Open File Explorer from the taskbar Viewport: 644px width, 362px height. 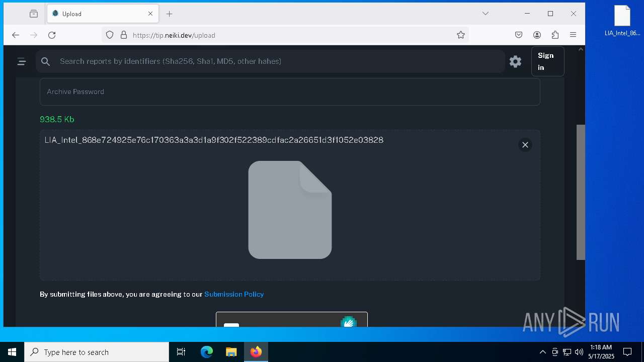(231, 352)
